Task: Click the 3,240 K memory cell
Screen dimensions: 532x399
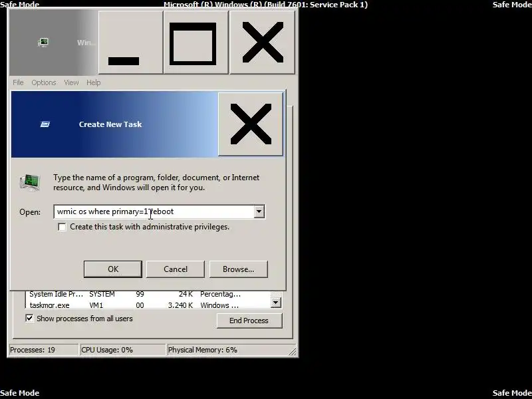Action: pyautogui.click(x=180, y=305)
